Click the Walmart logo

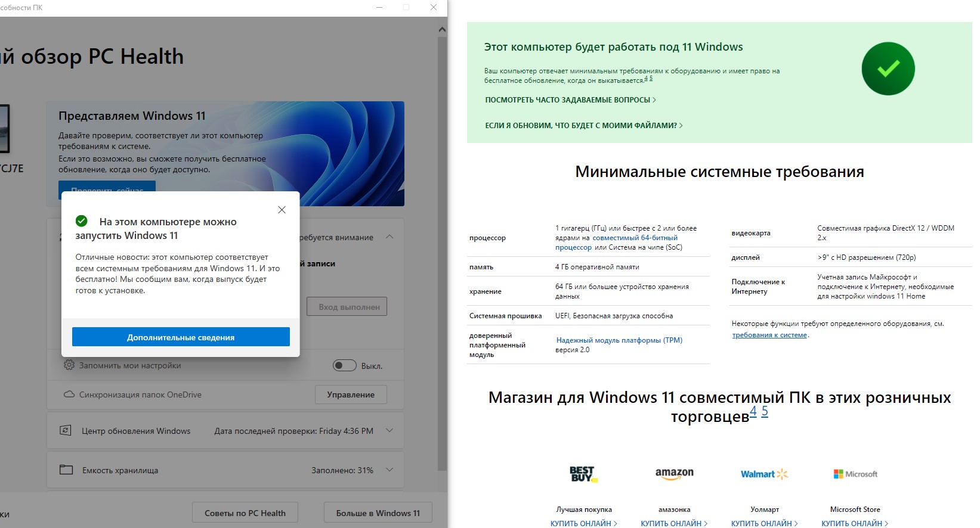(764, 474)
